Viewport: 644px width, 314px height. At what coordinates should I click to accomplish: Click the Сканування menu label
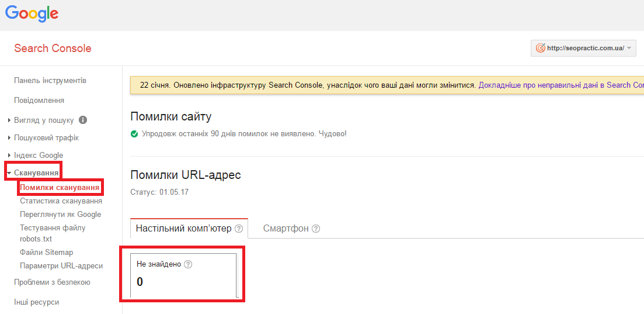click(36, 172)
